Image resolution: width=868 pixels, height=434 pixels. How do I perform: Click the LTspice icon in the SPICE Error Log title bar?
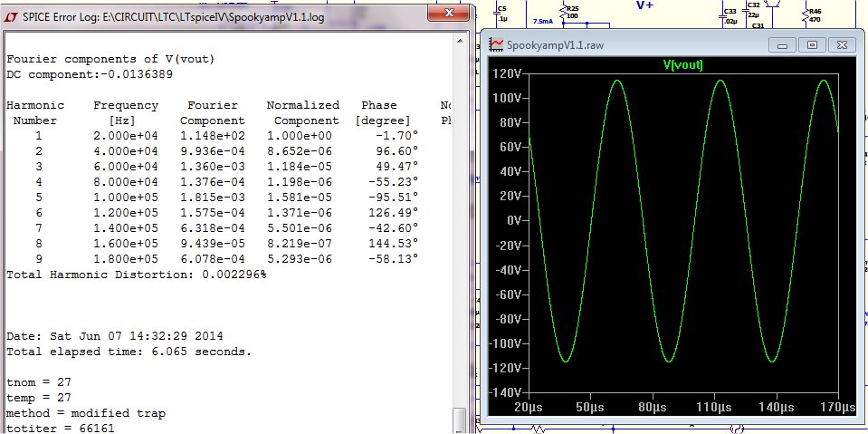coord(10,16)
